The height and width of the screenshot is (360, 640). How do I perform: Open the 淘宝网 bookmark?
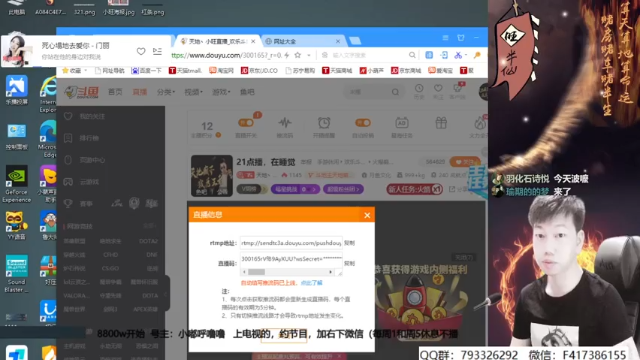pos(222,71)
